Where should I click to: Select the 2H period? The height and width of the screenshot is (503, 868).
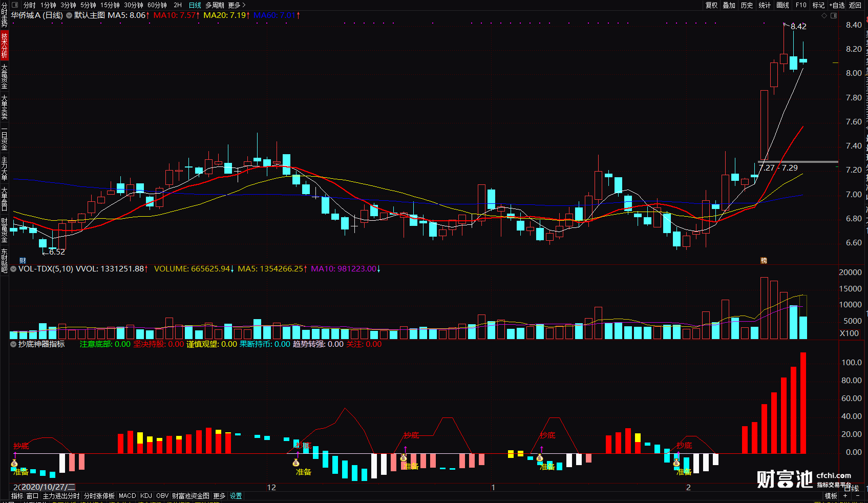tap(178, 5)
